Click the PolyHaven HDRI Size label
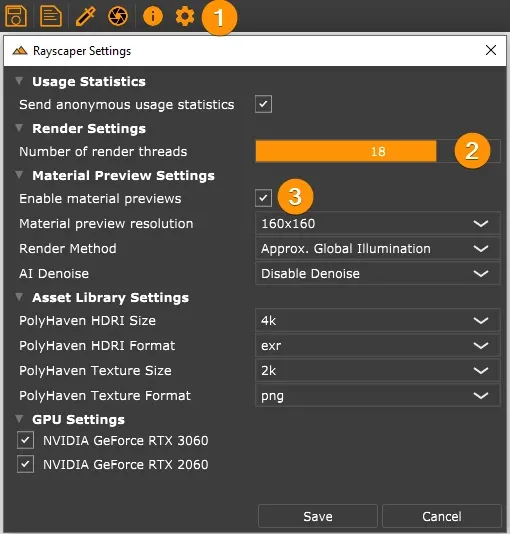510x534 pixels. point(87,320)
